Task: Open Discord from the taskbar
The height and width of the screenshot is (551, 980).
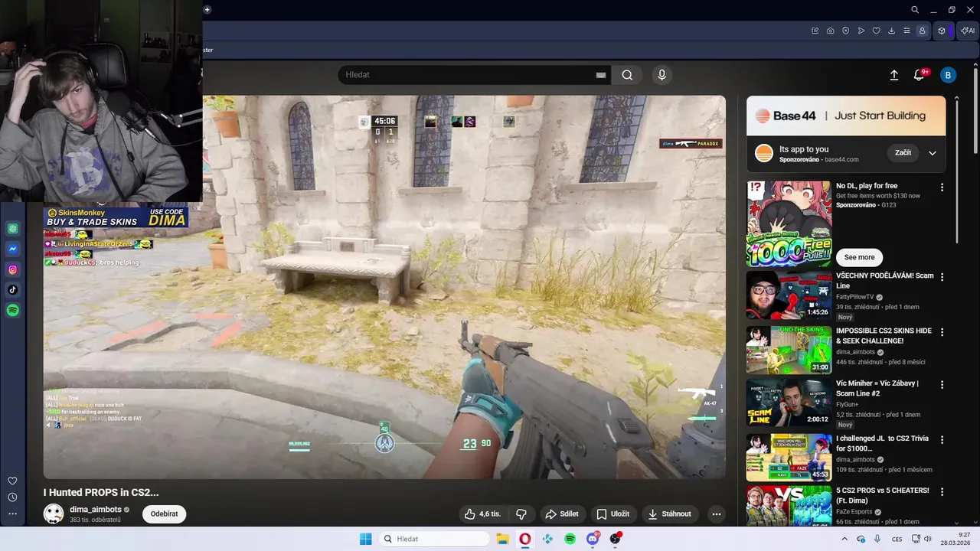Action: (593, 539)
